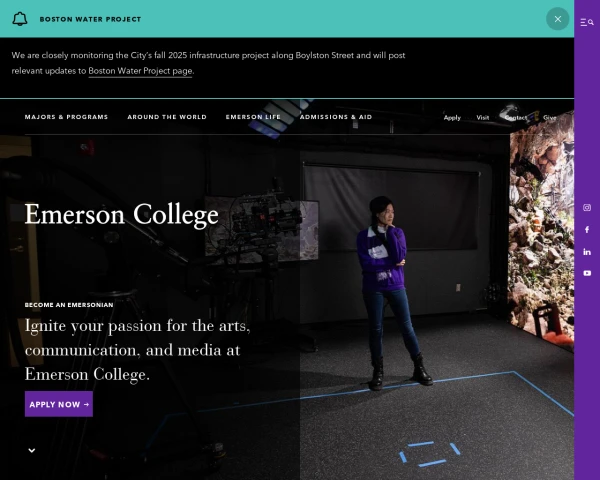Click the Apply link in top navigation
This screenshot has width=600, height=480.
(452, 118)
